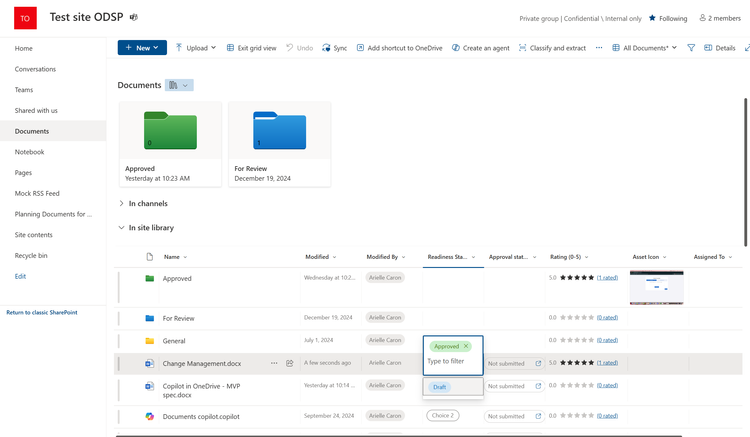Open the toolbar more options ellipsis

tap(599, 47)
